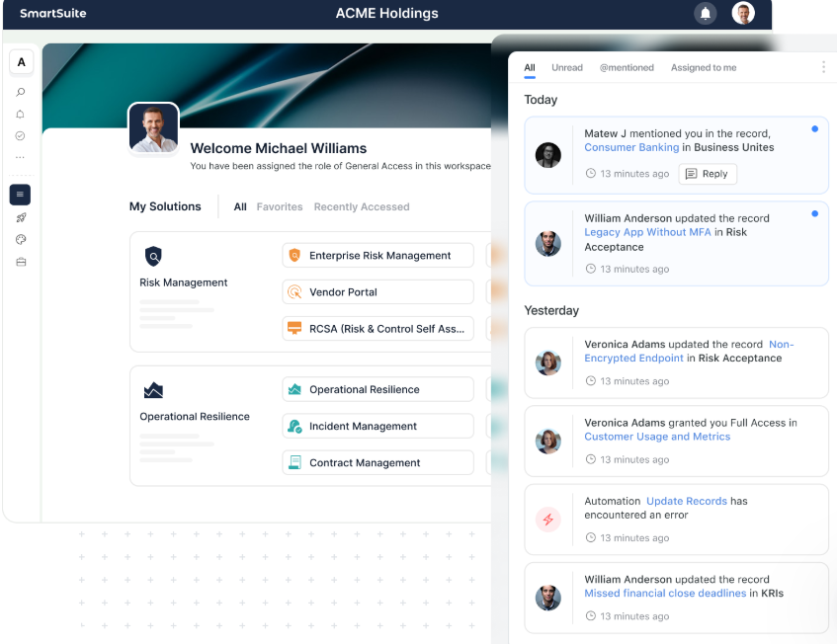Open the Customer Usage and Metrics link
This screenshot has width=837, height=644.
point(657,437)
